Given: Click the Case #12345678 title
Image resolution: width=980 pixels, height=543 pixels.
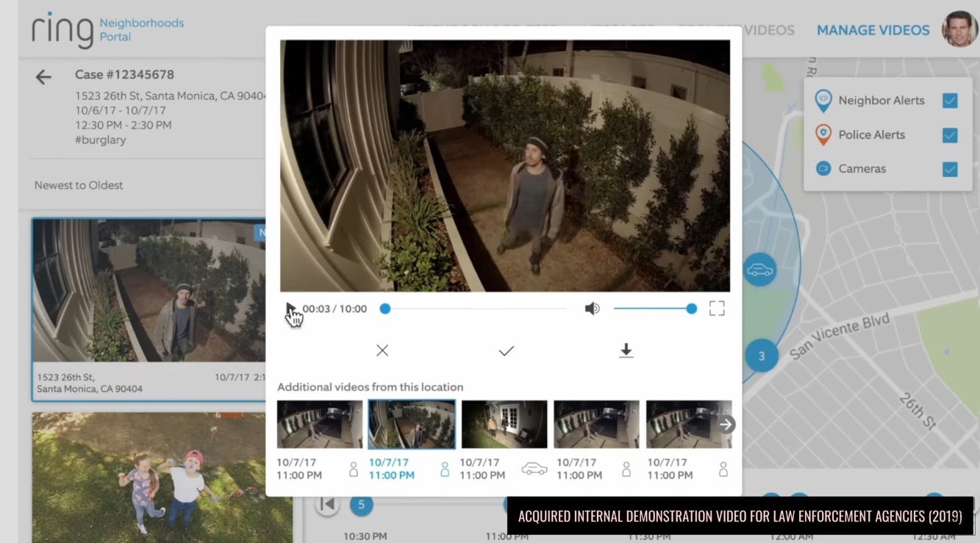Looking at the screenshot, I should 124,74.
